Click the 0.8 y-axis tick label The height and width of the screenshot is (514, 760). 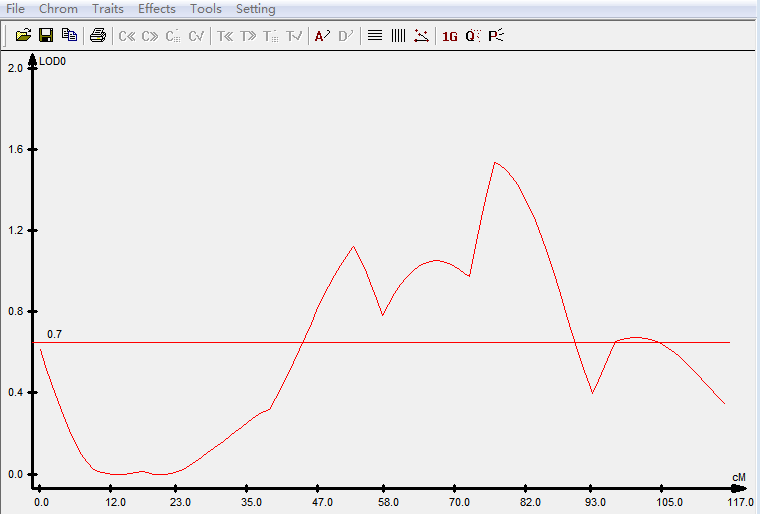(16, 311)
